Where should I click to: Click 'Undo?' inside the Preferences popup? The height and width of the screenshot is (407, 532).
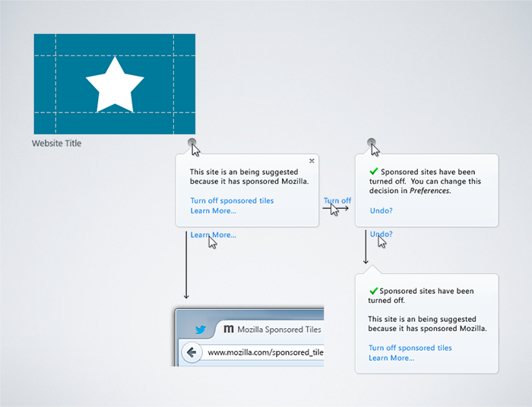tap(381, 210)
